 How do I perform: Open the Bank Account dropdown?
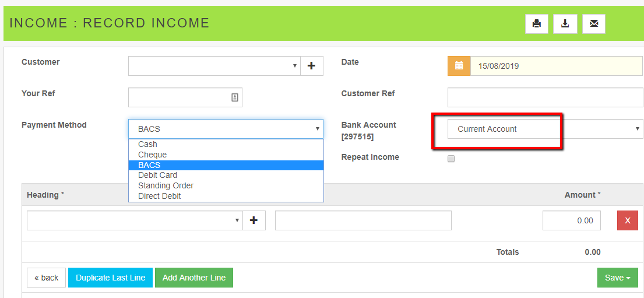click(x=545, y=129)
